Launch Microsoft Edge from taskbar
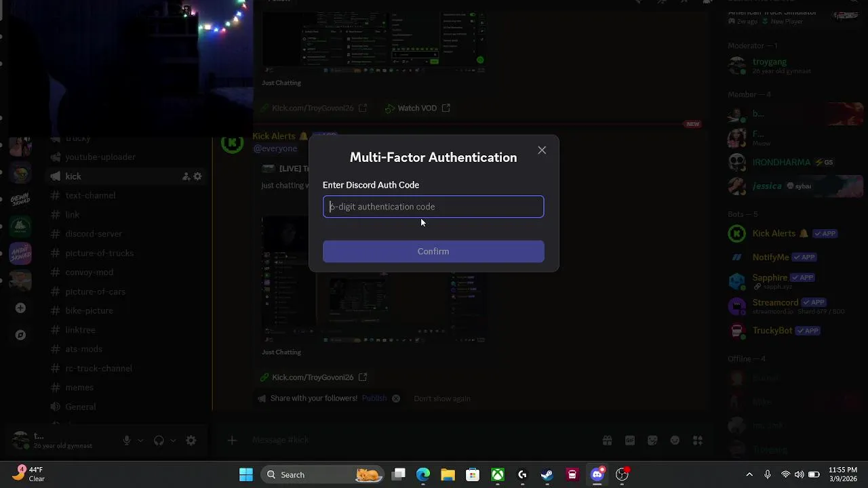Viewport: 868px width, 488px height. coord(423,475)
